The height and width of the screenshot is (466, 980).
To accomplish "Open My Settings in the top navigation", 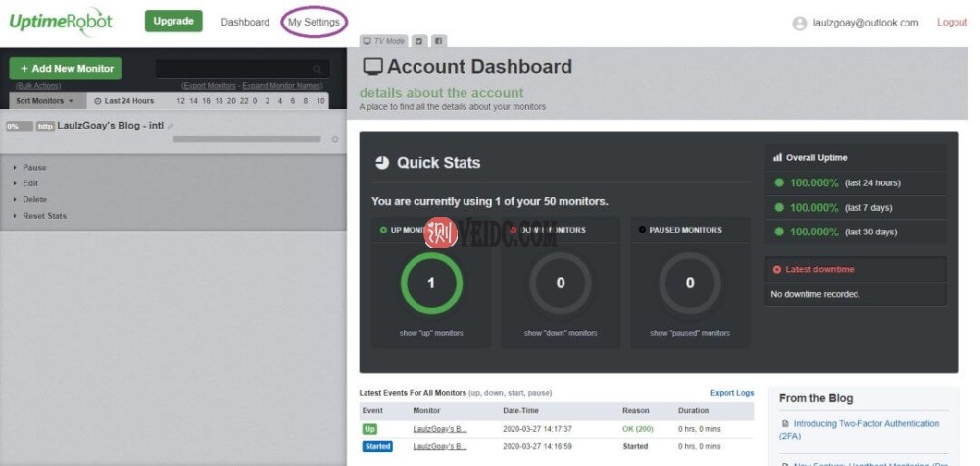I will (x=314, y=22).
